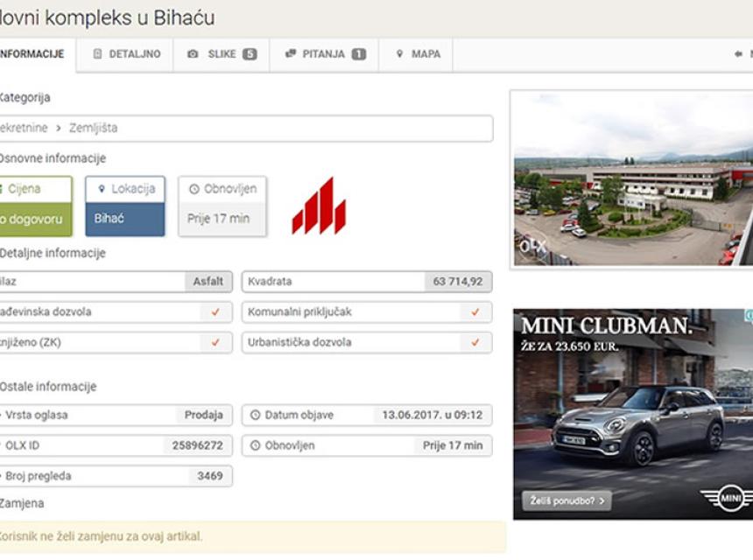Click the green Cijena price box
The height and width of the screenshot is (560, 753).
(x=33, y=206)
